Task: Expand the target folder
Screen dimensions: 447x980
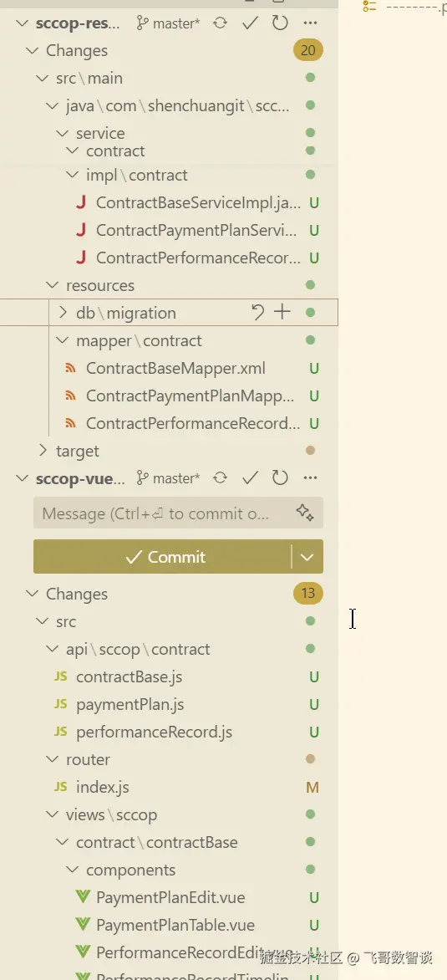Action: 43,451
